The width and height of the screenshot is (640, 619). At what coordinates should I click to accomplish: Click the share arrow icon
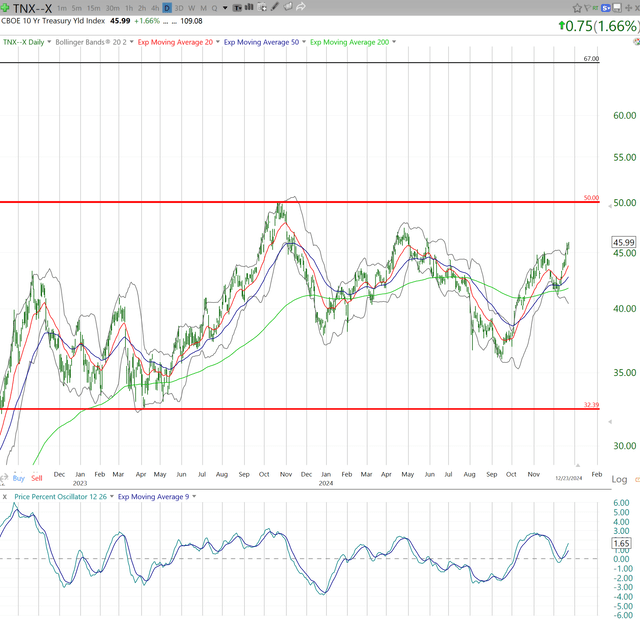tap(301, 7)
